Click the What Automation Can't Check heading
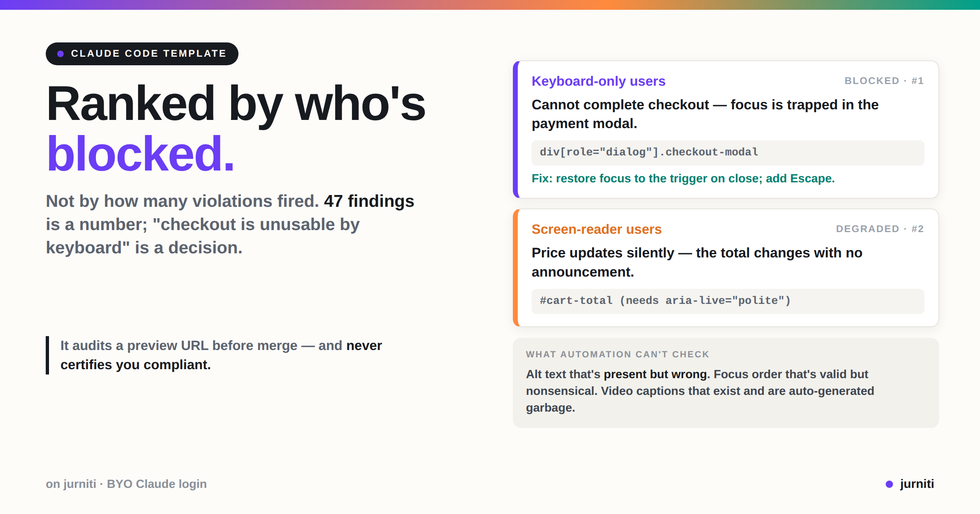This screenshot has width=980, height=514. click(617, 354)
